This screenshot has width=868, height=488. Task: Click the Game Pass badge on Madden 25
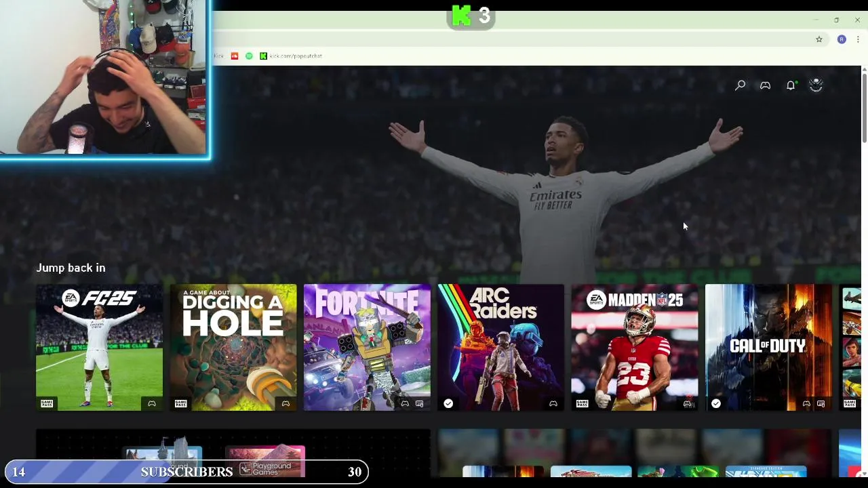point(582,403)
